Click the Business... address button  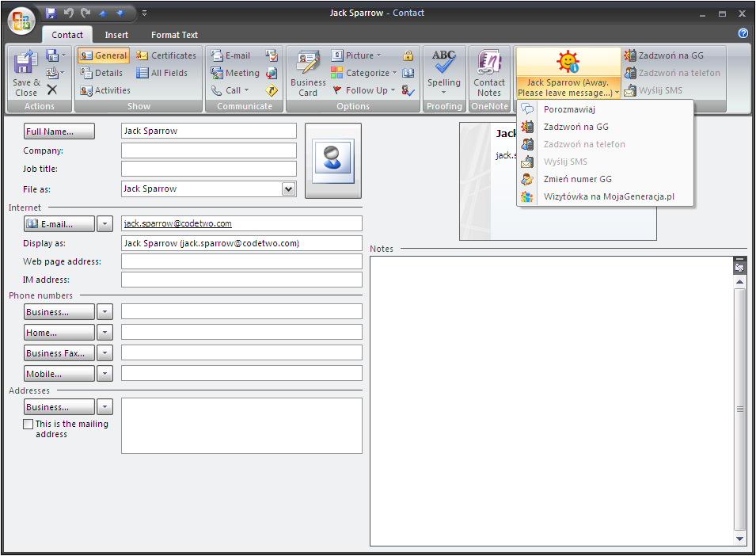pyautogui.click(x=59, y=407)
